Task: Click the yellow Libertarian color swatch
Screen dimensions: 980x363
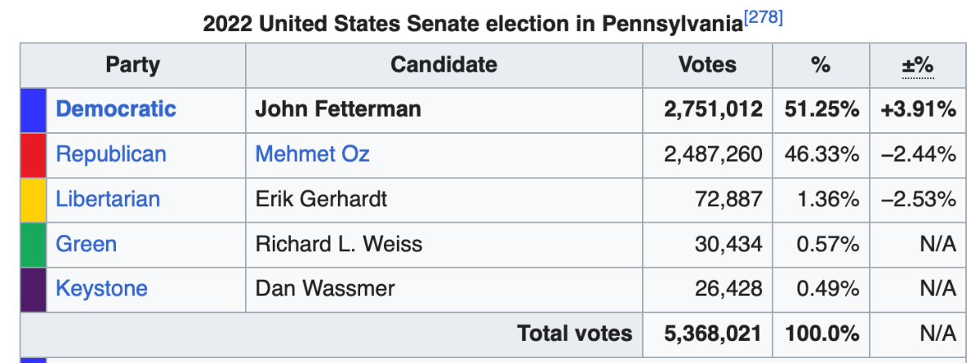Action: pos(33,200)
